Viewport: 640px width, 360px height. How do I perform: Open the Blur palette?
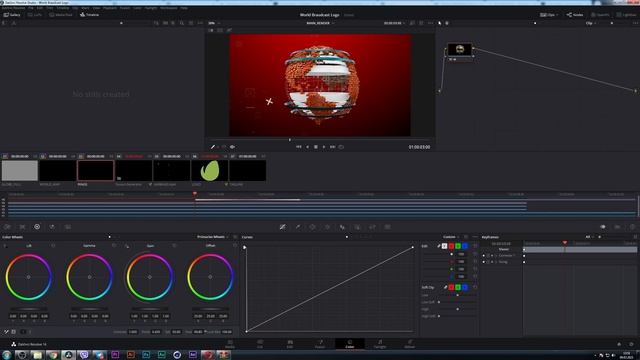click(342, 227)
